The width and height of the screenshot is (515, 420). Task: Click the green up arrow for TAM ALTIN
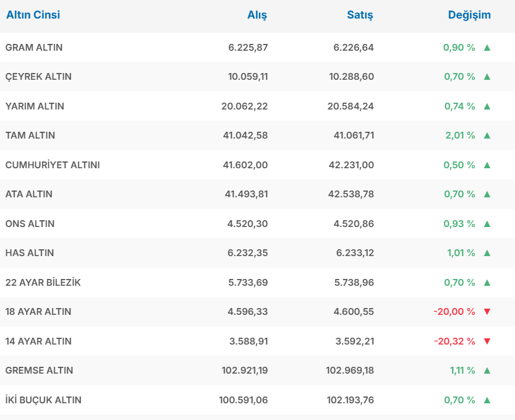point(487,135)
